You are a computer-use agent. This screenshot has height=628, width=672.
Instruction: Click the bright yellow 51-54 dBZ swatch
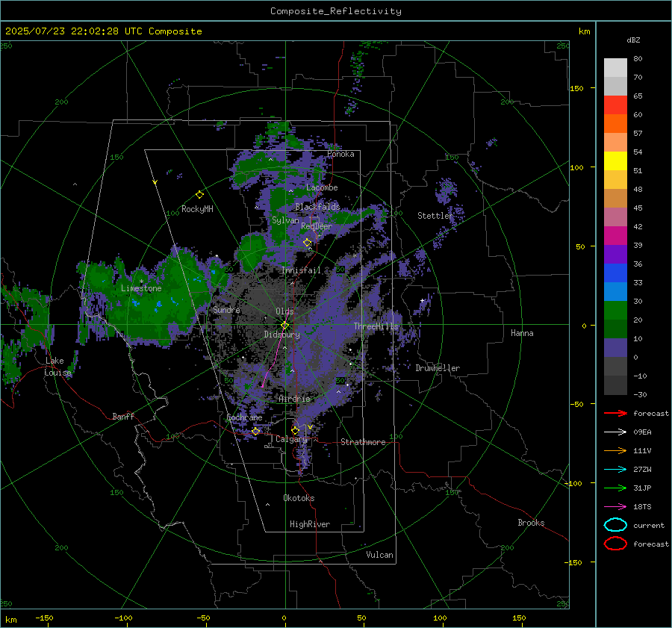pyautogui.click(x=615, y=161)
